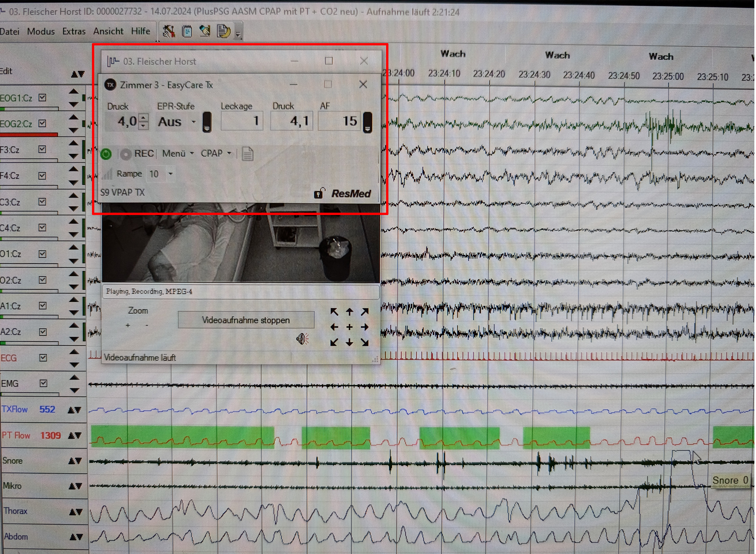Open the document report icon beside CPAP
The height and width of the screenshot is (554, 756).
pos(248,154)
